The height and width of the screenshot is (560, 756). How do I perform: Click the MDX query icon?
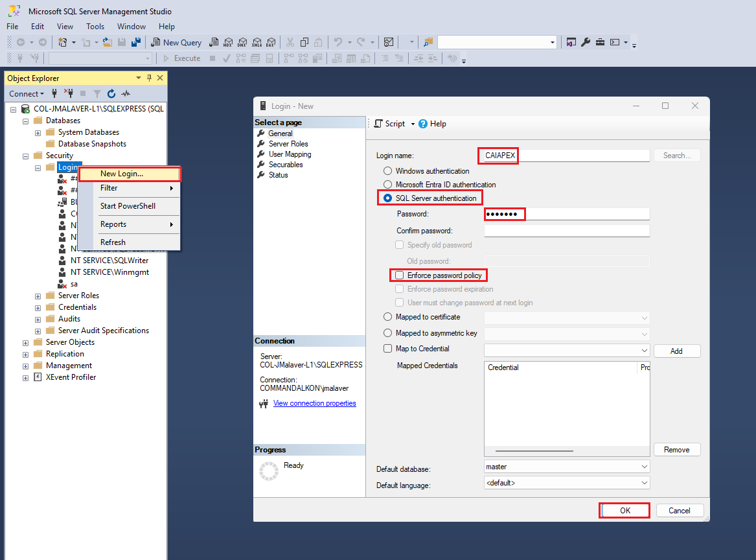(x=228, y=42)
